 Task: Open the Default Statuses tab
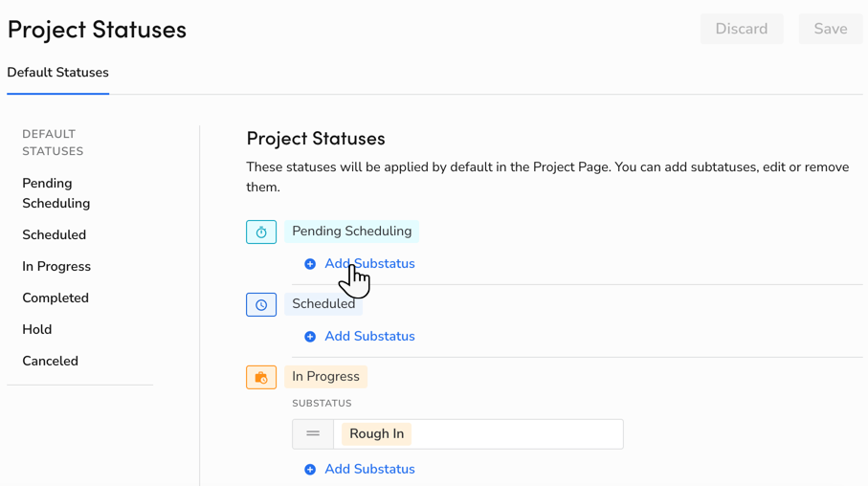[57, 73]
